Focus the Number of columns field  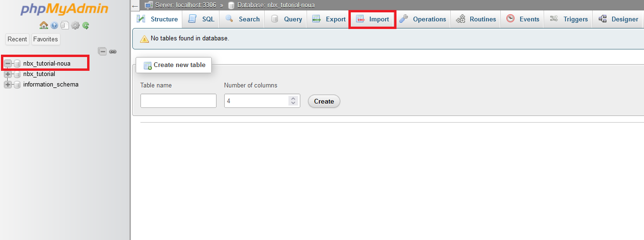pos(262,101)
